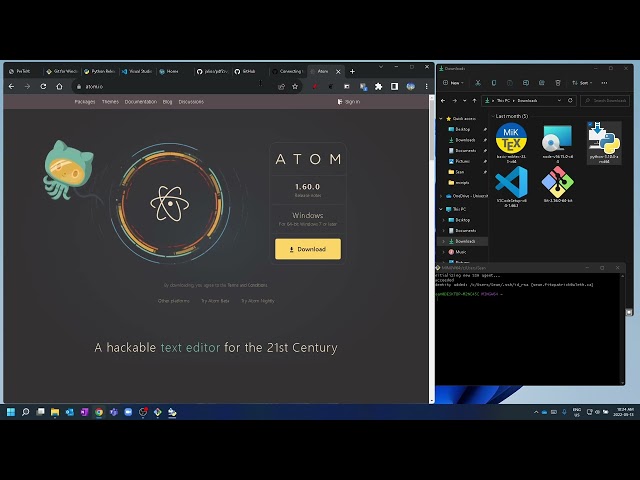Open Explorer address bar history dropdown
Image resolution: width=640 pixels, height=480 pixels.
[559, 100]
